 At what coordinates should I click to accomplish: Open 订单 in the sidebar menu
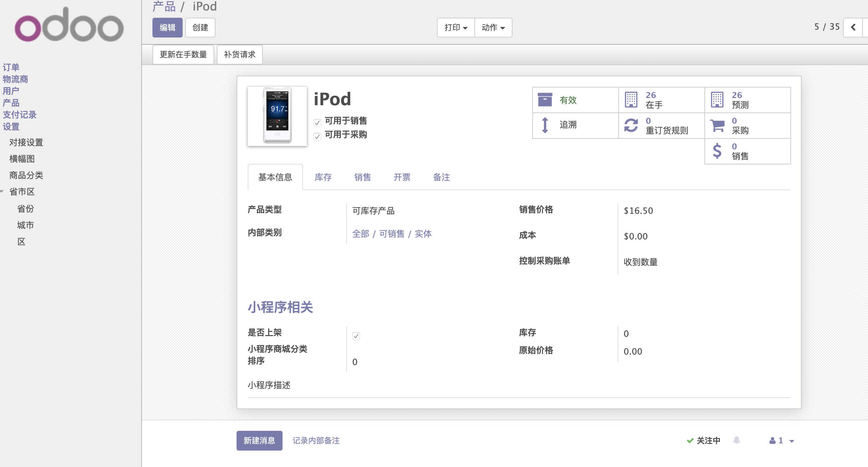tap(11, 67)
